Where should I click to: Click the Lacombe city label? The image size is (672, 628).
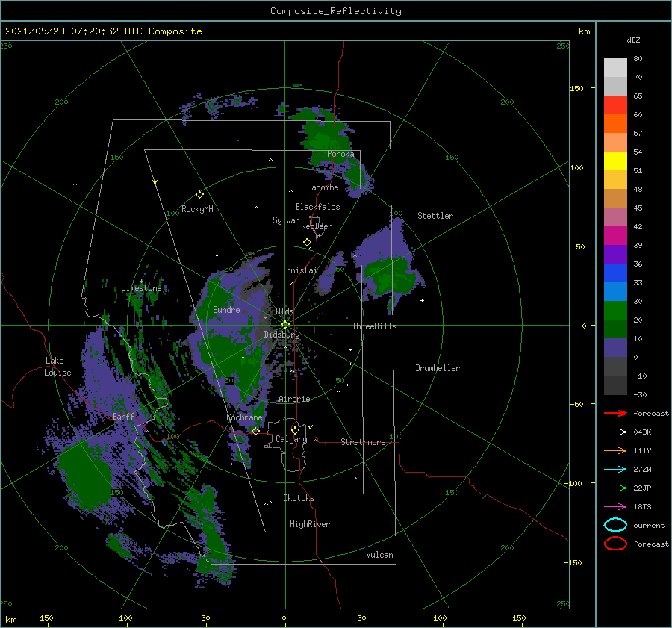pos(323,187)
